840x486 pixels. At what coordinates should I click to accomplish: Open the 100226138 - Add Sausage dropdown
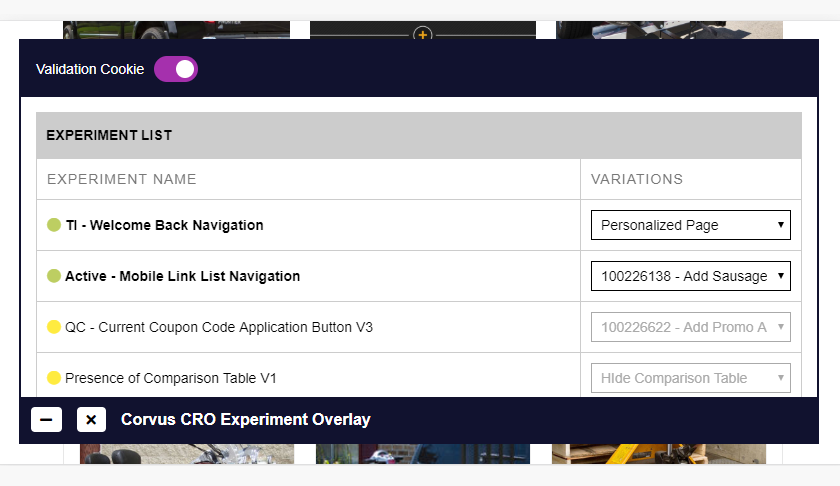pyautogui.click(x=691, y=276)
